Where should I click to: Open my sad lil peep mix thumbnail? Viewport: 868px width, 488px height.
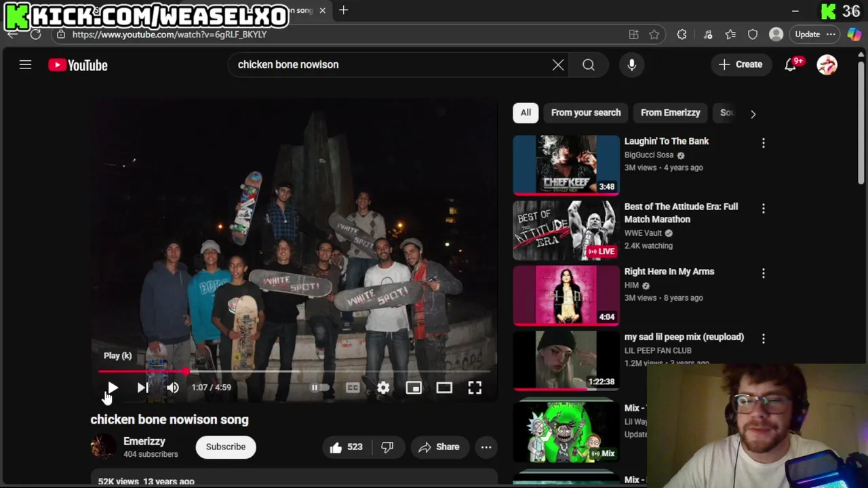pos(566,361)
